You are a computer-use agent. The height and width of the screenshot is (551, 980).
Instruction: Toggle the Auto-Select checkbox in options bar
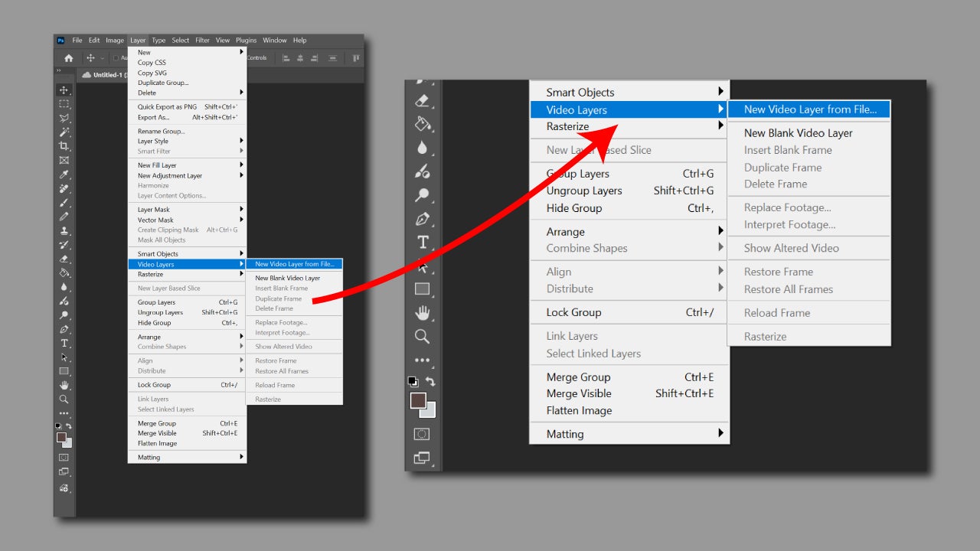click(x=116, y=58)
